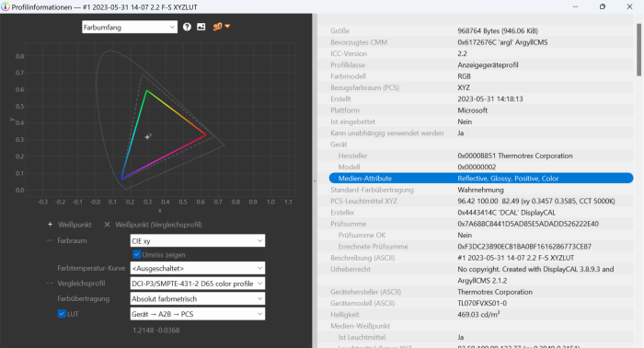
Task: Select the Ist eingebettet row
Action: point(481,122)
